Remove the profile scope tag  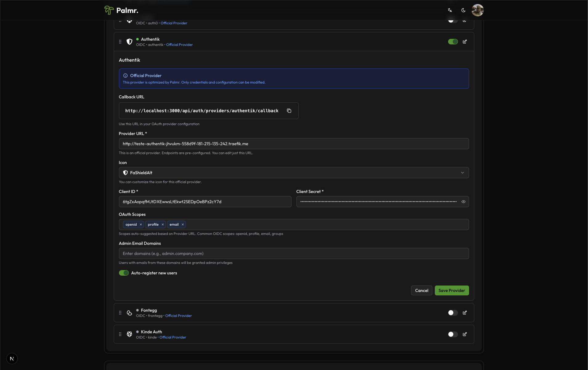click(x=163, y=224)
